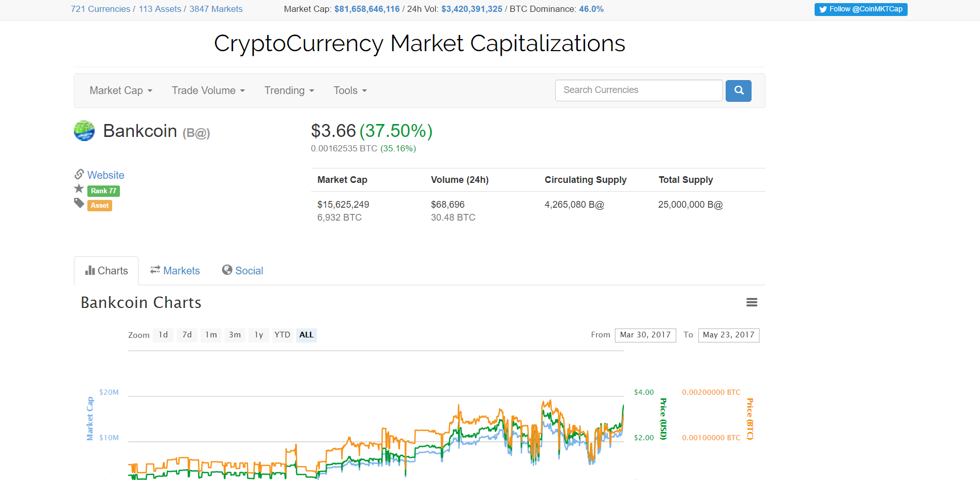This screenshot has width=980, height=480.
Task: Click the From date field Mar 30, 2017
Action: [x=645, y=335]
